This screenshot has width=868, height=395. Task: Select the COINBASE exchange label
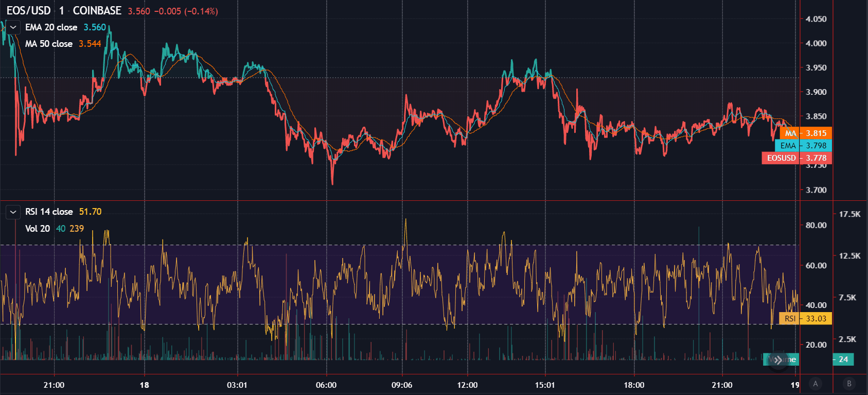tap(97, 11)
